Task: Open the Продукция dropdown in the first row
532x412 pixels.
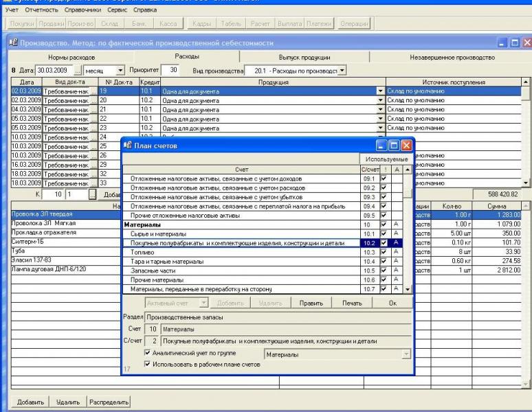Action: (380, 91)
